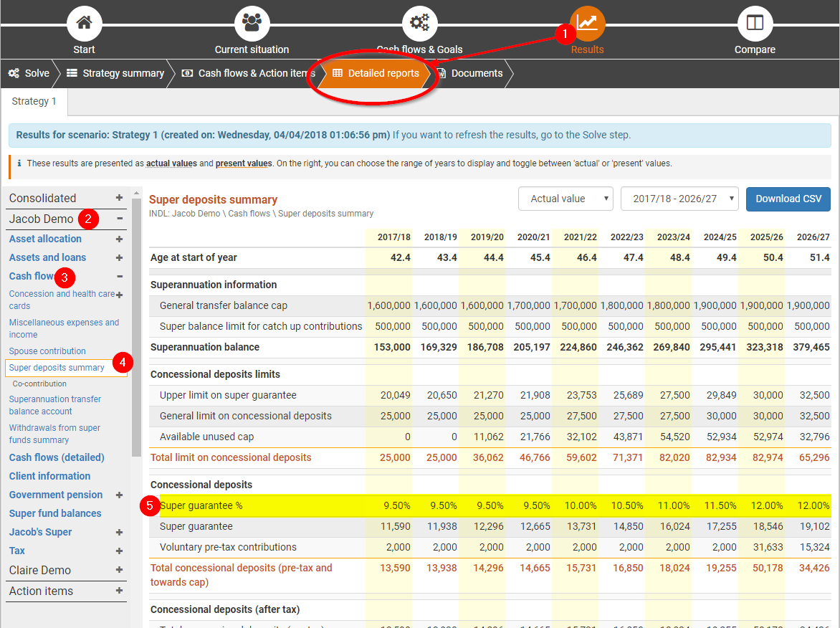Open the Strategy summary step
The height and width of the screenshot is (628, 840).
[115, 73]
